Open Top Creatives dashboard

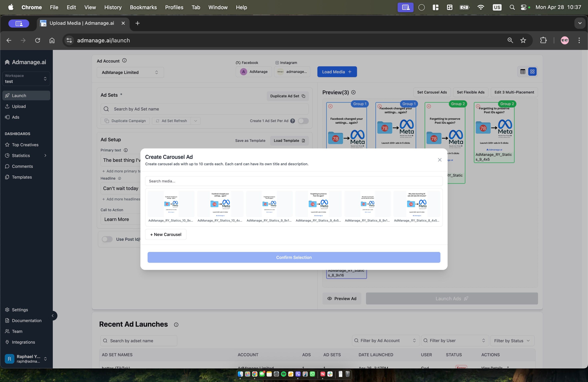coord(25,145)
